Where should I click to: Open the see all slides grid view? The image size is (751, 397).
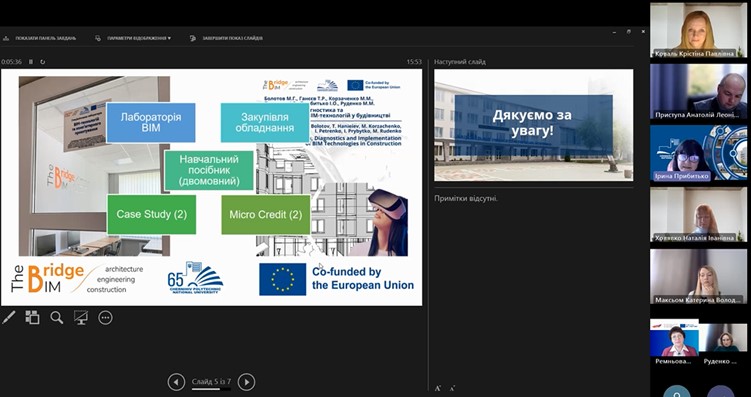point(32,317)
